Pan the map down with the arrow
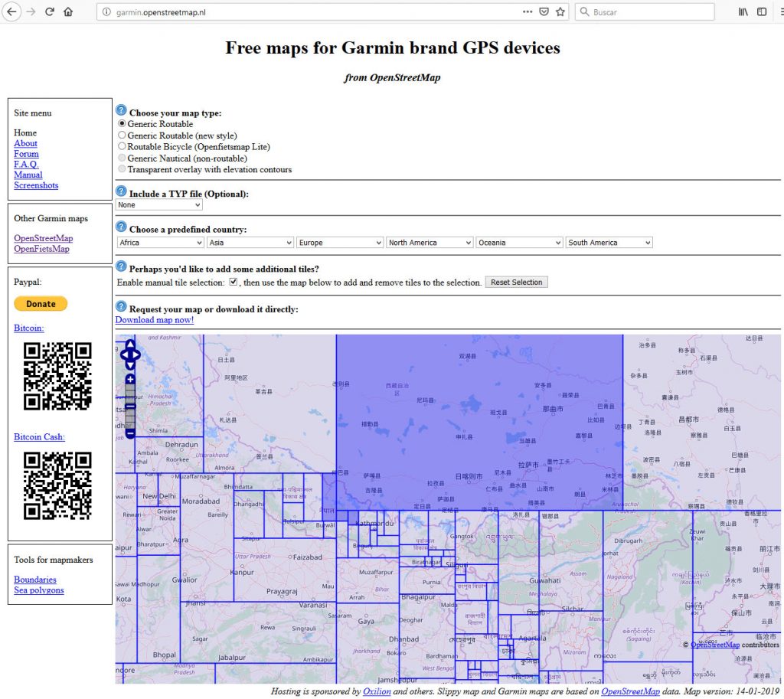 (x=130, y=365)
